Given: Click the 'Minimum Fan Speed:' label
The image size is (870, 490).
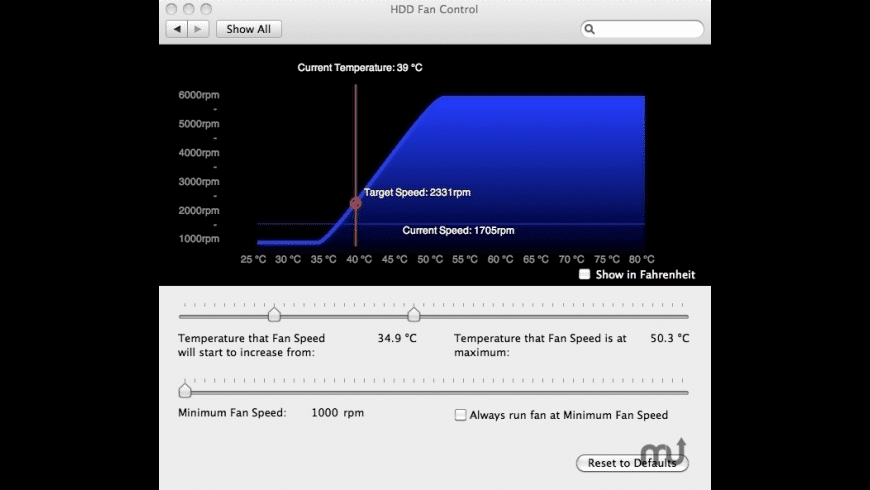Looking at the screenshot, I should pos(232,413).
